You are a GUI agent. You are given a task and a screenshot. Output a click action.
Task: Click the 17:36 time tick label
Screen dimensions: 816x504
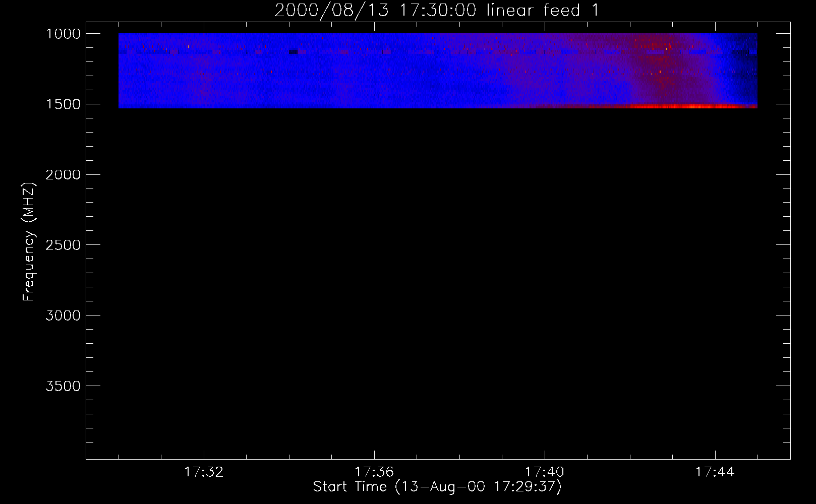click(x=374, y=472)
